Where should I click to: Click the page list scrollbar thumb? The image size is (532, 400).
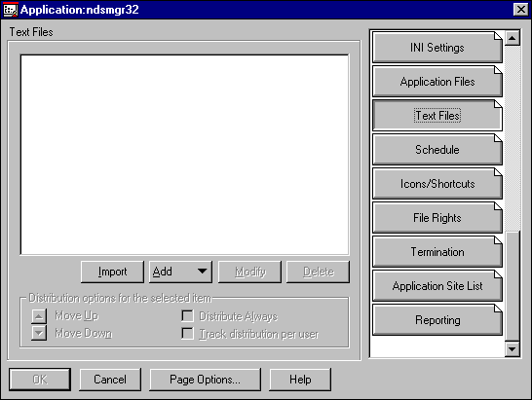click(x=513, y=285)
